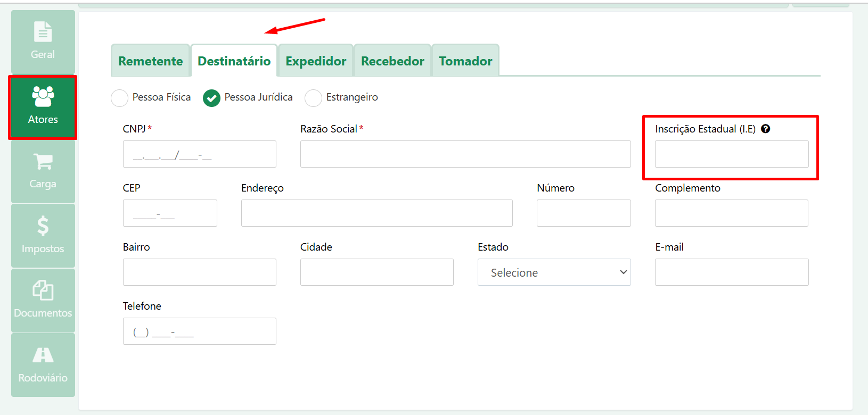
Task: Expand the Estado Selecione dropdown
Action: pos(554,272)
